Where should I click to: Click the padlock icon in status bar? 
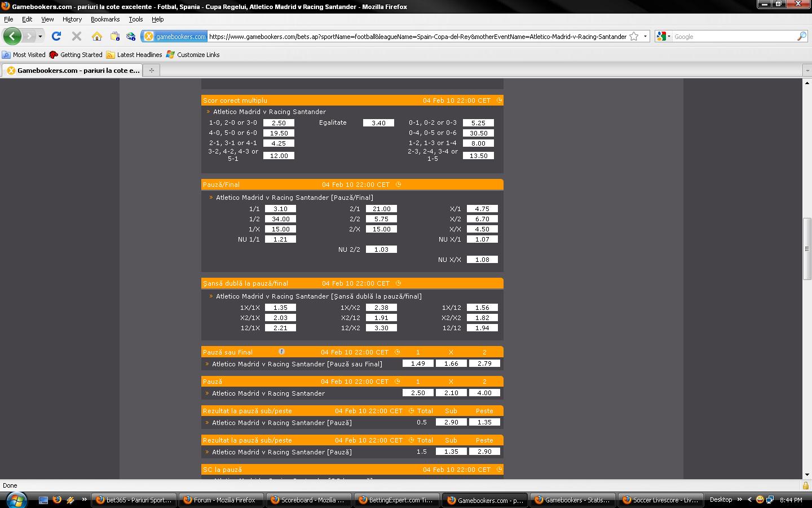806,485
